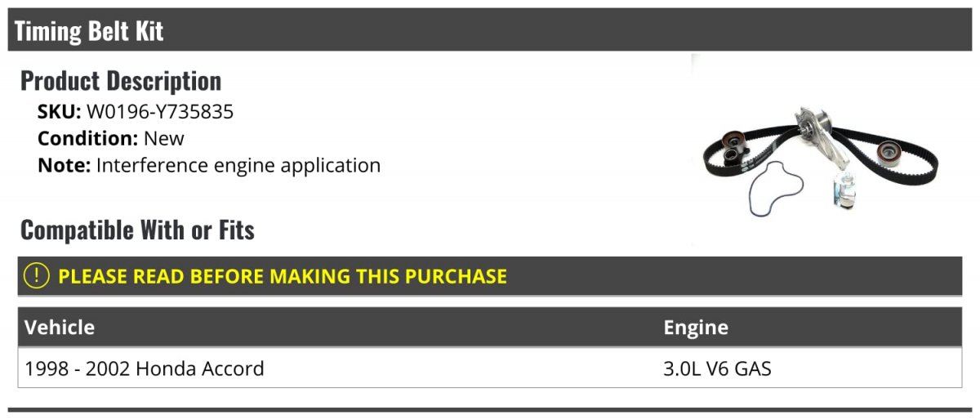Select the Interference engine application text
This screenshot has height=420, width=980.
238,165
